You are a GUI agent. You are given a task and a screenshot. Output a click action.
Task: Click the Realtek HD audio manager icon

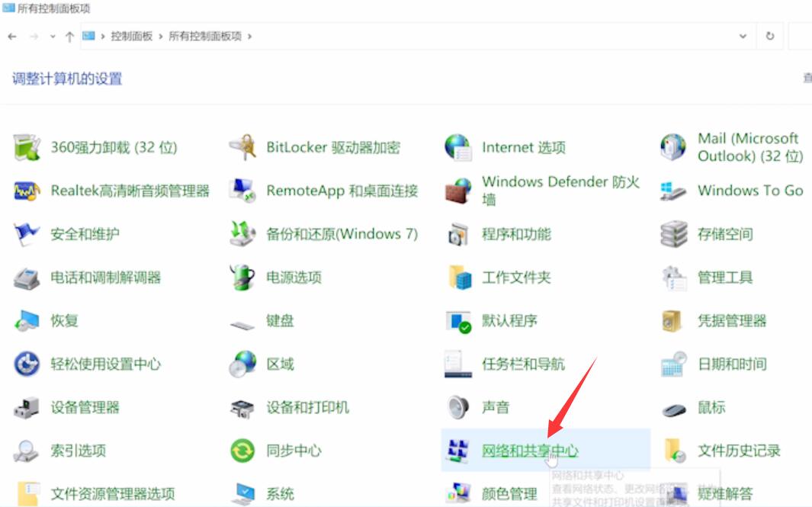27,191
